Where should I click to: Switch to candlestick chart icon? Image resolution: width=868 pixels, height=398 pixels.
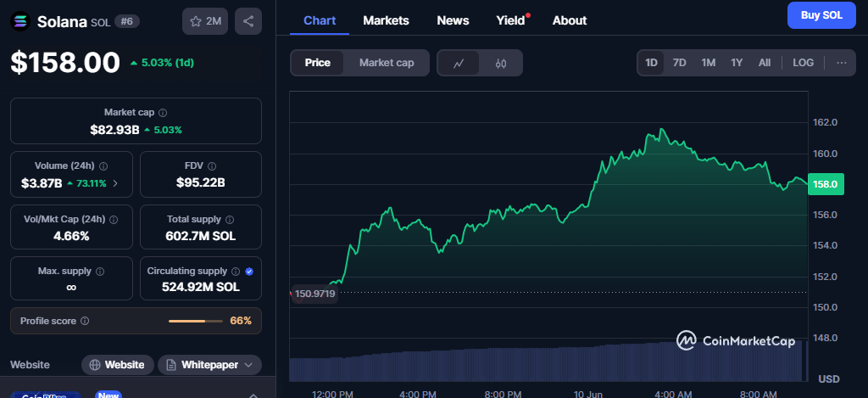coord(500,63)
